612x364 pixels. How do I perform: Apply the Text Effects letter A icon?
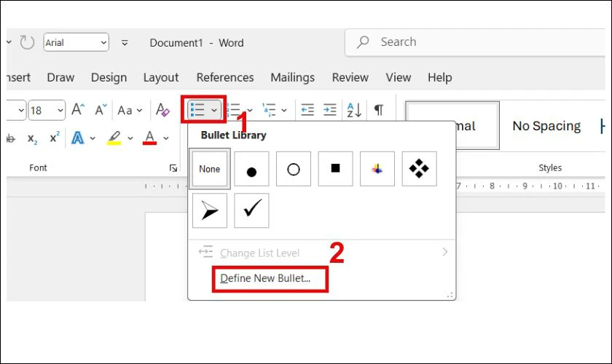[x=77, y=138]
